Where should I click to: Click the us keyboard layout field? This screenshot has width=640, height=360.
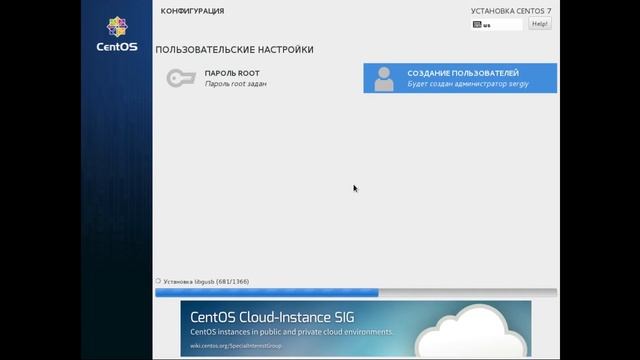click(x=496, y=24)
